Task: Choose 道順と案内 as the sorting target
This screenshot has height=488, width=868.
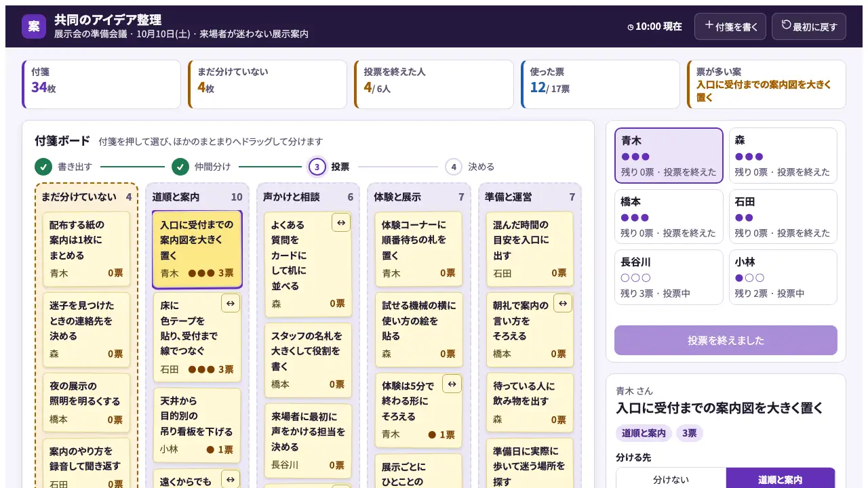Action: click(x=781, y=479)
